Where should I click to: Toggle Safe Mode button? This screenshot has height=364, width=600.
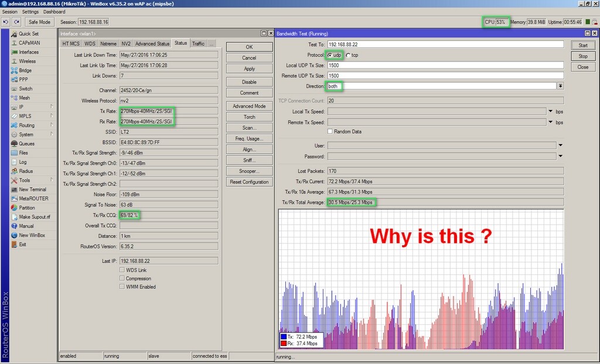39,22
